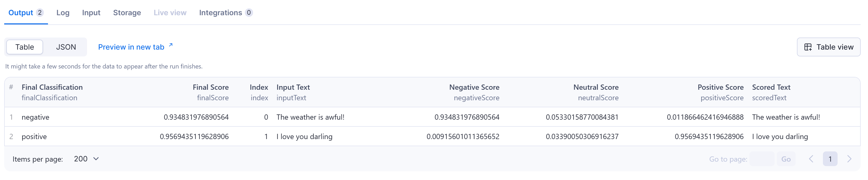Switch to Table display mode
868x180 pixels.
click(x=24, y=47)
